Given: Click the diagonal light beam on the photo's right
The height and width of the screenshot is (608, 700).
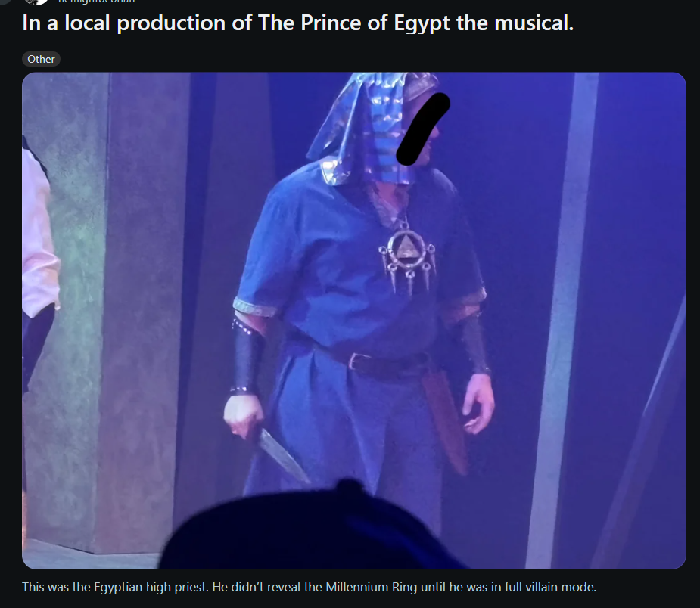Looking at the screenshot, I should pos(563,321).
